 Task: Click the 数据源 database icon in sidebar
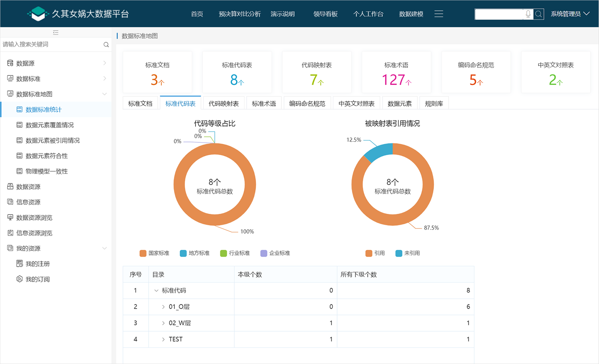tap(10, 63)
